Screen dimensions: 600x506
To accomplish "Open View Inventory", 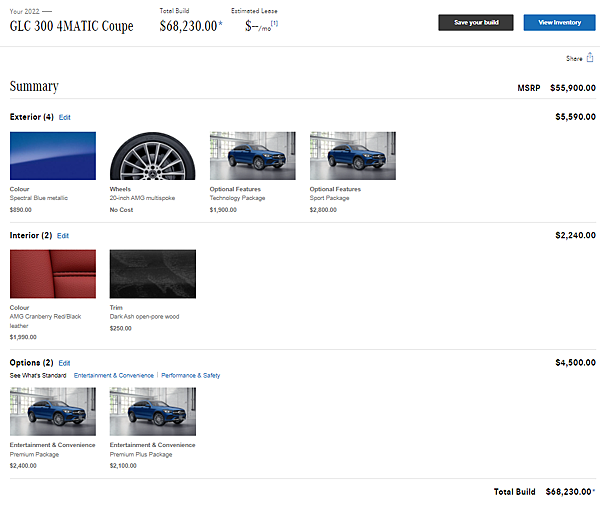I will pos(559,23).
